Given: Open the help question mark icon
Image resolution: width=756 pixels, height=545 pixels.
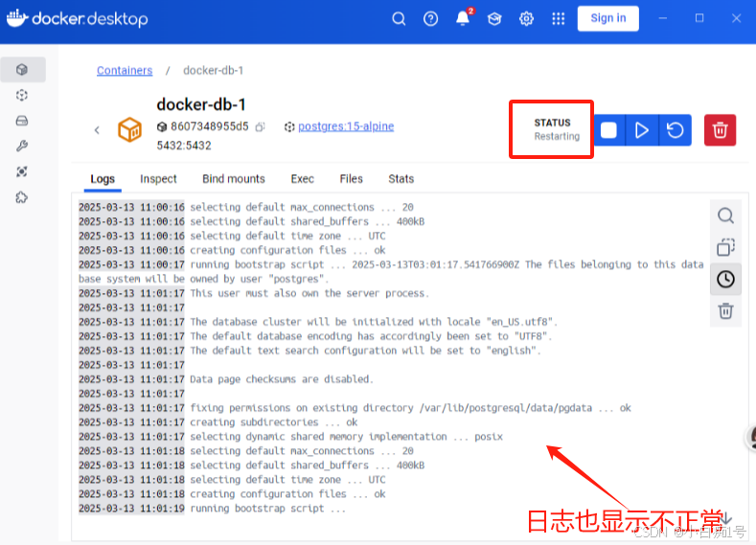Looking at the screenshot, I should 430,19.
